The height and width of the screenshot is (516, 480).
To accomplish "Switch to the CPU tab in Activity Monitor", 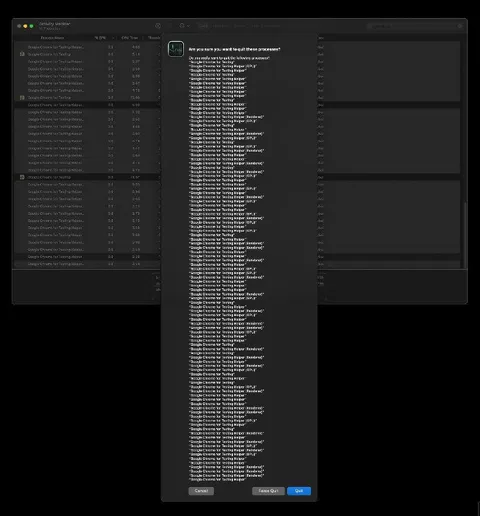I will (x=203, y=26).
